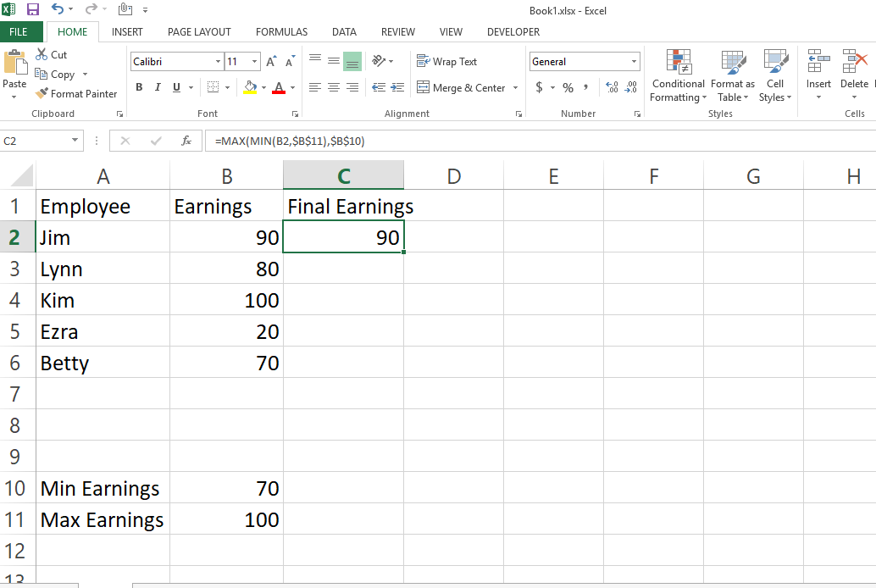Toggle italic formatting
The image size is (876, 588).
(x=158, y=87)
